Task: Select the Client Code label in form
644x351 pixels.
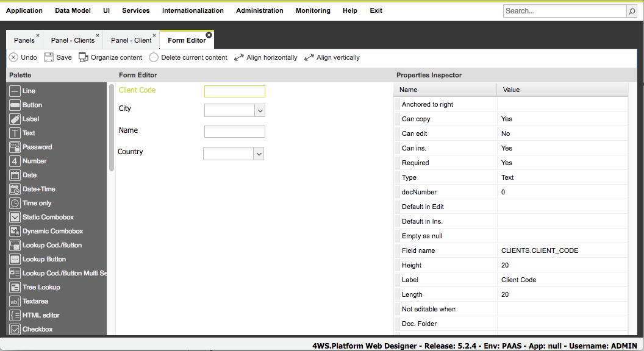Action: (x=137, y=90)
